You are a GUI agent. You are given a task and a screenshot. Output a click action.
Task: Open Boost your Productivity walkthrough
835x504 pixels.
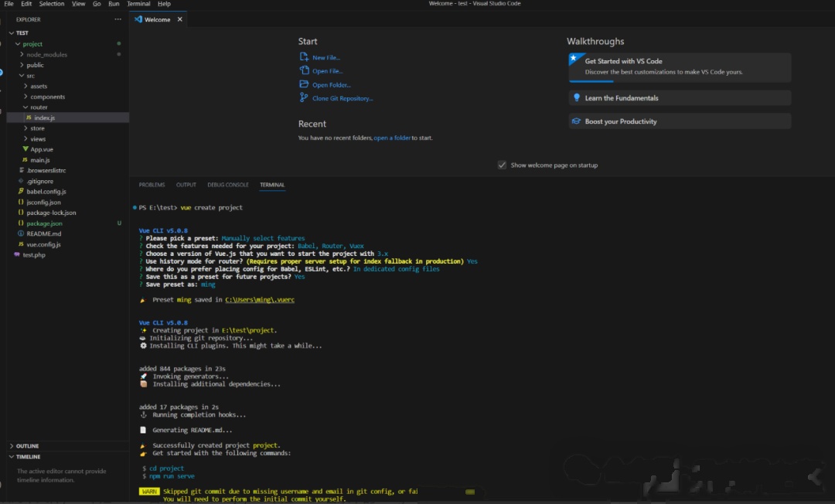(x=680, y=121)
